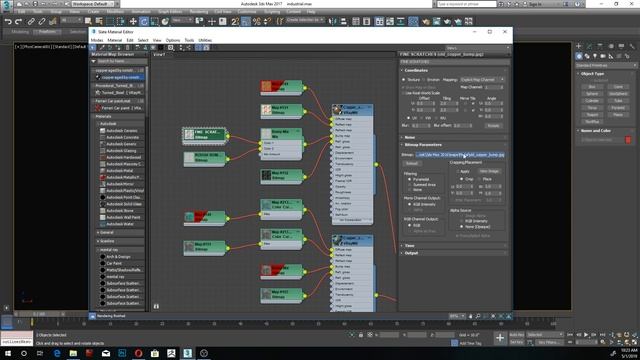Viewport: 640px width, 360px height.
Task: Click the Play Animation button
Action: 586,335
